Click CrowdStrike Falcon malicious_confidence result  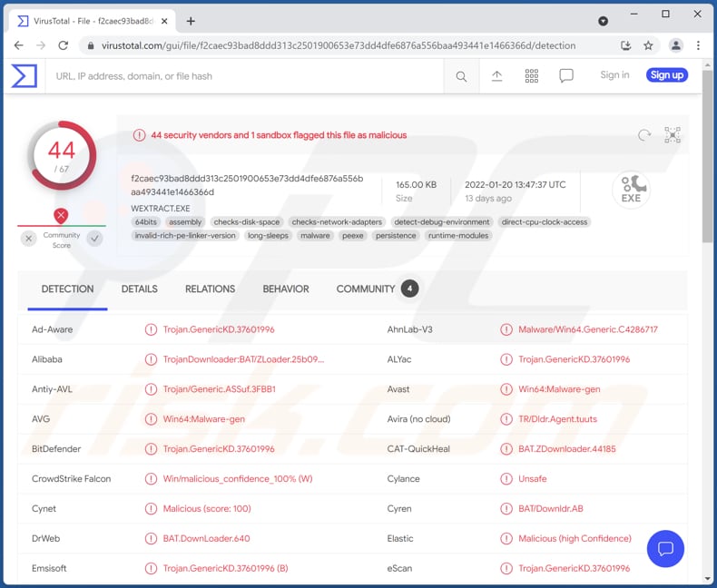(x=238, y=479)
